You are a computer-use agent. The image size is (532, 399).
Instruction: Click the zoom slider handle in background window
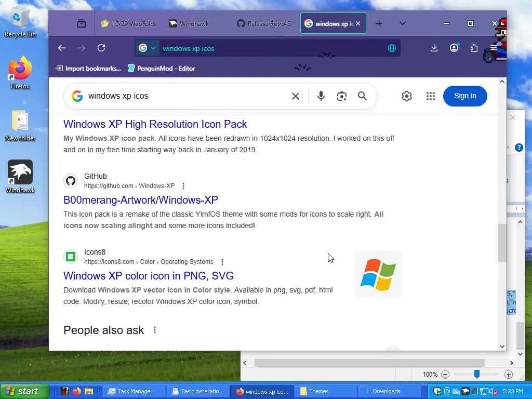pyautogui.click(x=477, y=374)
